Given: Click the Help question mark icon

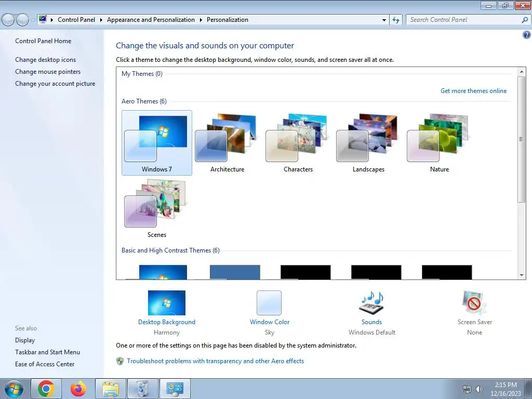Looking at the screenshot, I should point(526,35).
